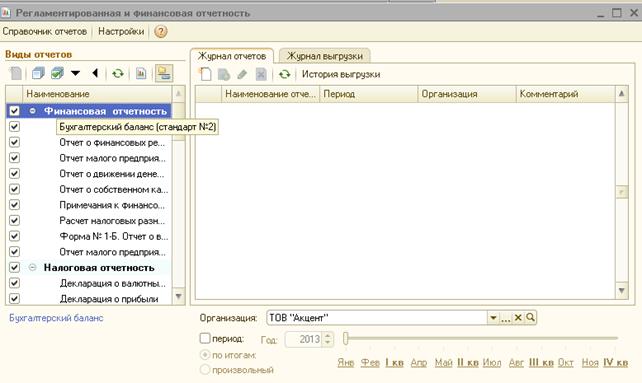Uncheck checkbox for Расчет налоговых разн...
Viewport: 642px width, 383px height.
(x=14, y=220)
